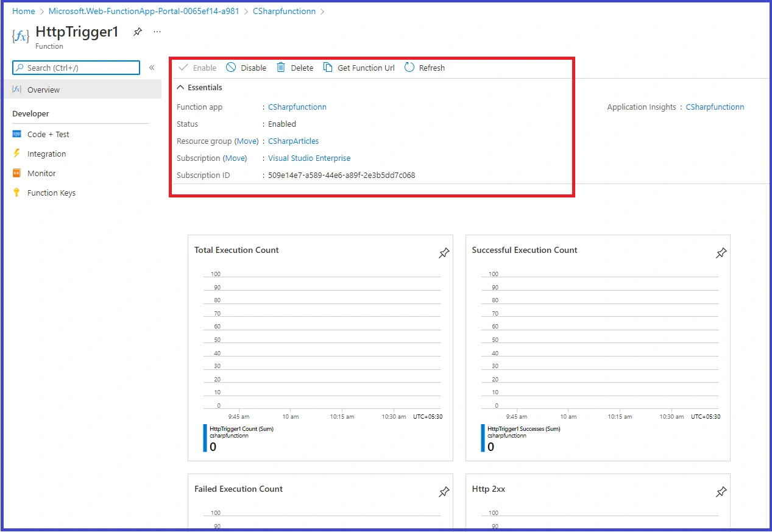This screenshot has width=772, height=532.
Task: Pin the Failed Execution Count chart
Action: pos(444,492)
